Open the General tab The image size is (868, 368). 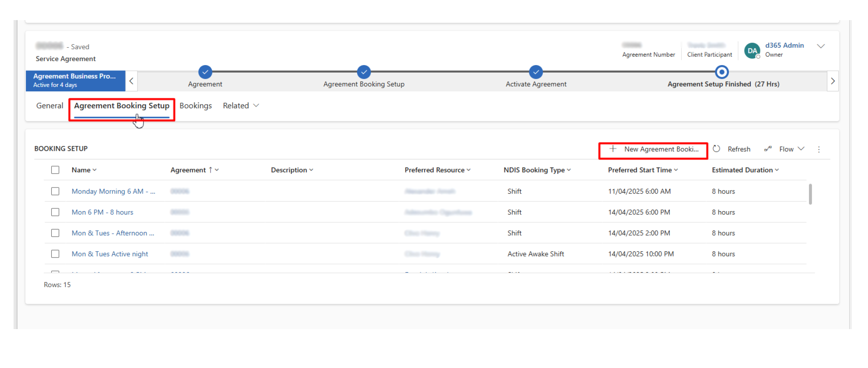49,106
